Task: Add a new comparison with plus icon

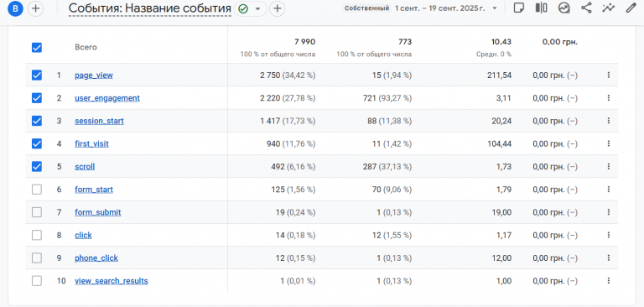Action: pos(36,8)
